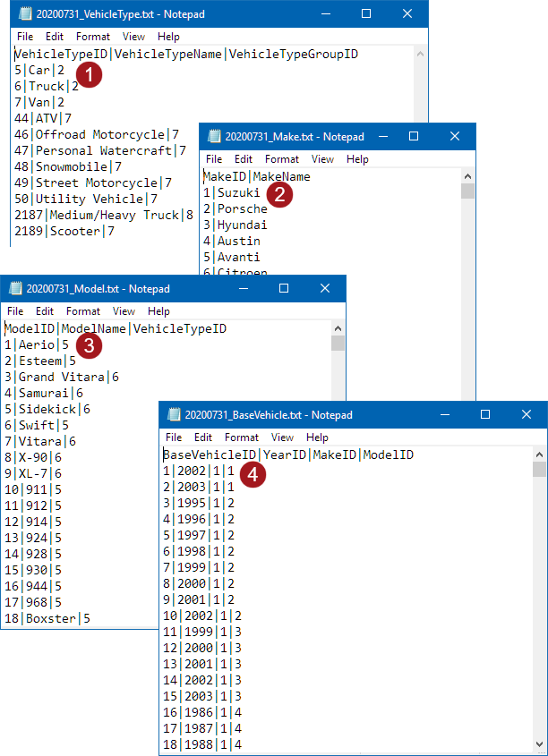This screenshot has height=756, width=548.
Task: Open Format menu in Make.txt window
Action: point(282,159)
